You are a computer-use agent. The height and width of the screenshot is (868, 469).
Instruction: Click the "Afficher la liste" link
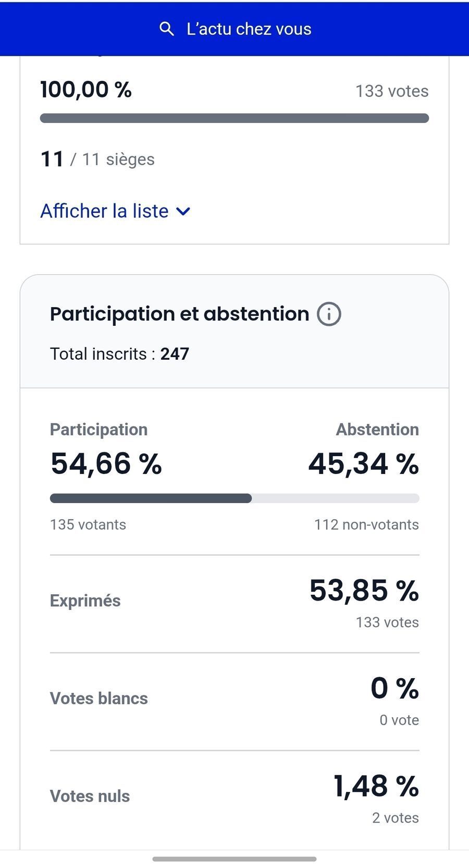[105, 211]
